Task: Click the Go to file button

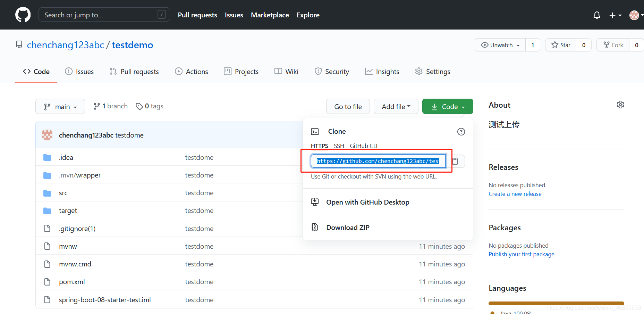Action: (x=348, y=107)
